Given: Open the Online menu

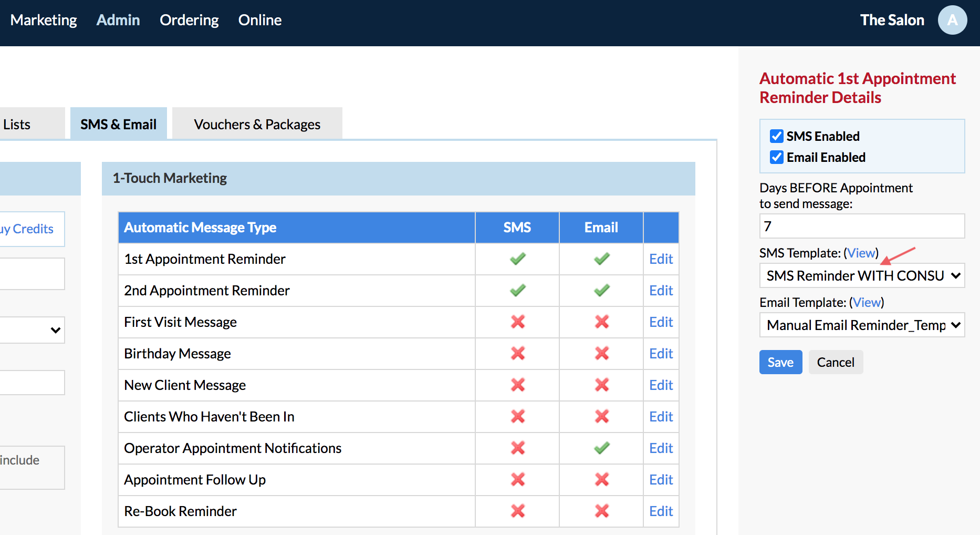Looking at the screenshot, I should pyautogui.click(x=260, y=20).
